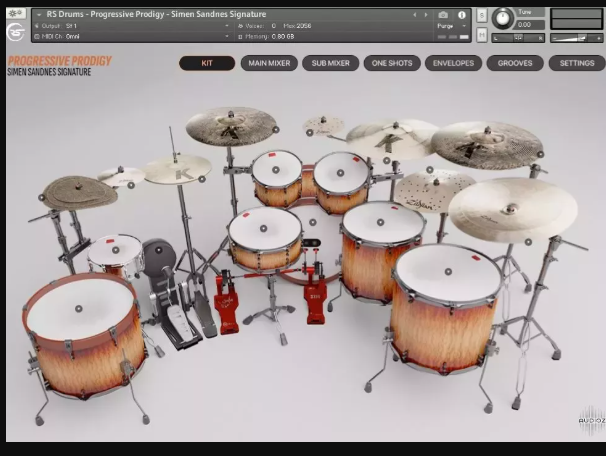Open the MAIN MIXER tab
Image resolution: width=606 pixels, height=456 pixels.
(x=269, y=63)
